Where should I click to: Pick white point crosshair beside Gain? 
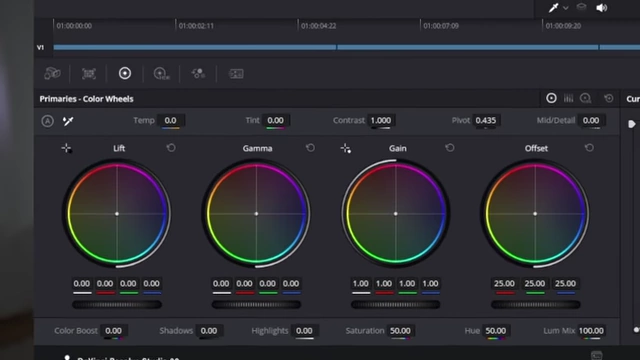click(x=346, y=148)
